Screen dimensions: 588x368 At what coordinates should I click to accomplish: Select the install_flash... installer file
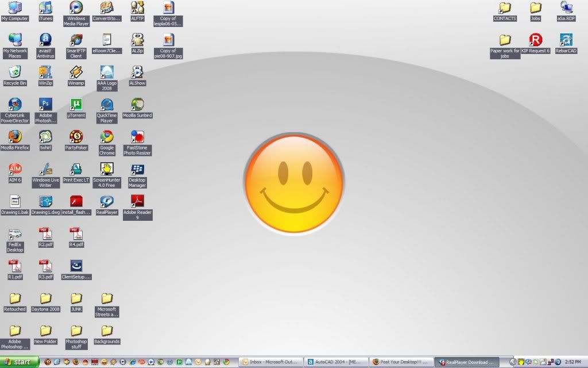click(x=76, y=205)
